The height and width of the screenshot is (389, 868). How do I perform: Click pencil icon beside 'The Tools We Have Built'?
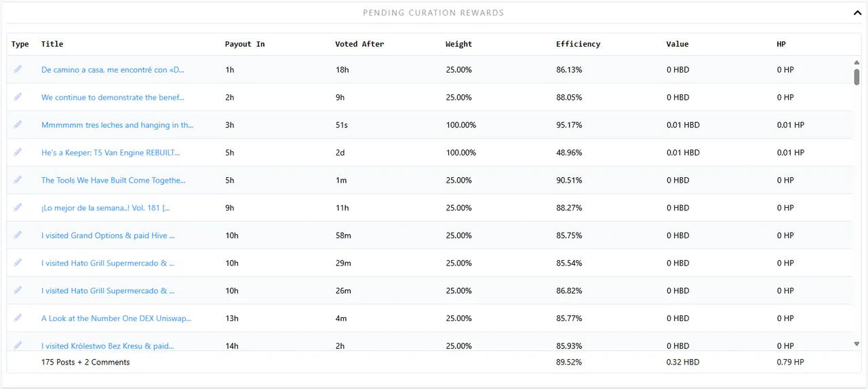coord(18,180)
